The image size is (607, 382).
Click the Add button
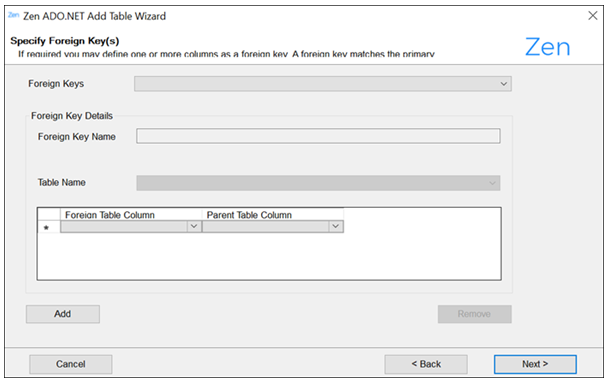(63, 314)
